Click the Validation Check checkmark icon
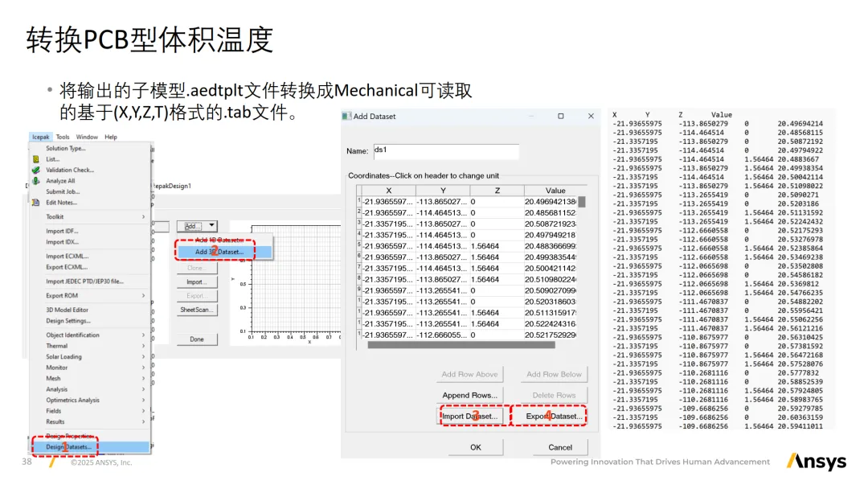Screen dimensions: 868x489 (x=36, y=170)
